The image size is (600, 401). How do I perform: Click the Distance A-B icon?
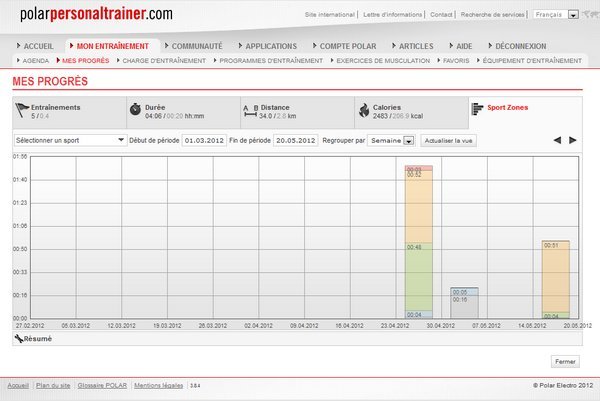coord(250,111)
